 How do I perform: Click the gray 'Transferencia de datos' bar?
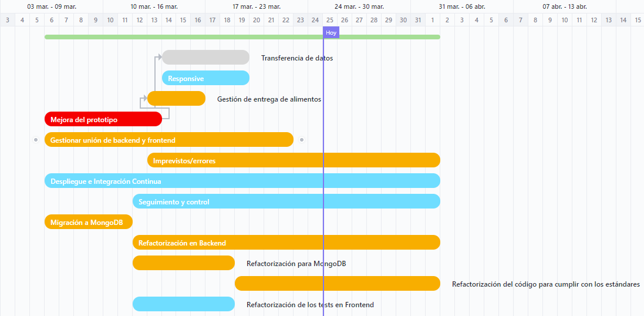click(205, 58)
